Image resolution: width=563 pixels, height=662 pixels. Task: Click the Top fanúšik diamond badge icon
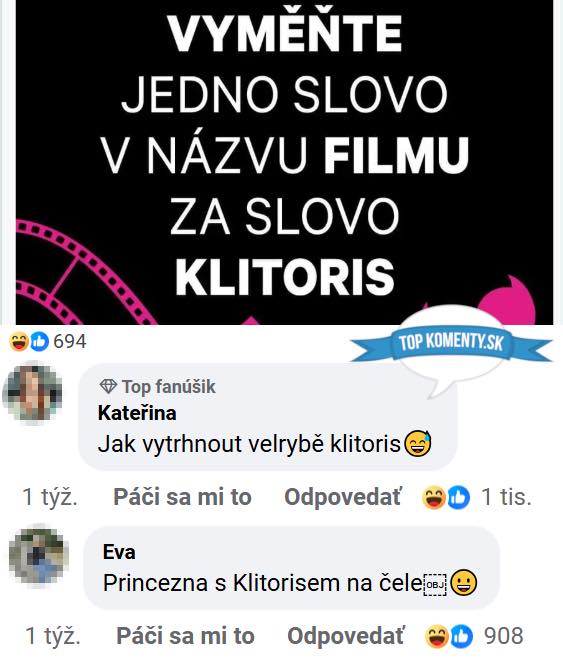pos(108,386)
